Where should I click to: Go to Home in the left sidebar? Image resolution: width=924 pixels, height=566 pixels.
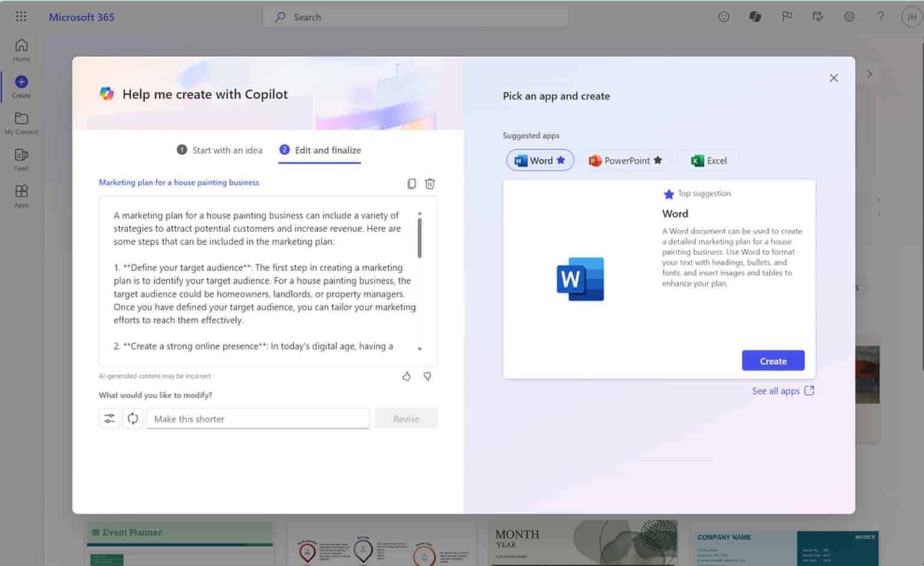(x=21, y=51)
